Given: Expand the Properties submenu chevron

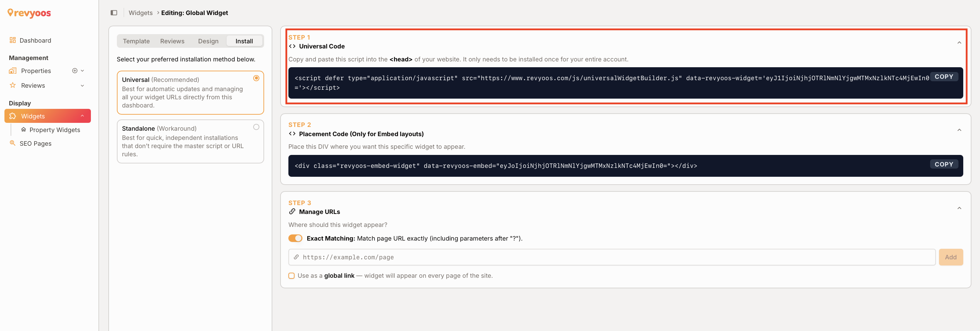Looking at the screenshot, I should (82, 71).
